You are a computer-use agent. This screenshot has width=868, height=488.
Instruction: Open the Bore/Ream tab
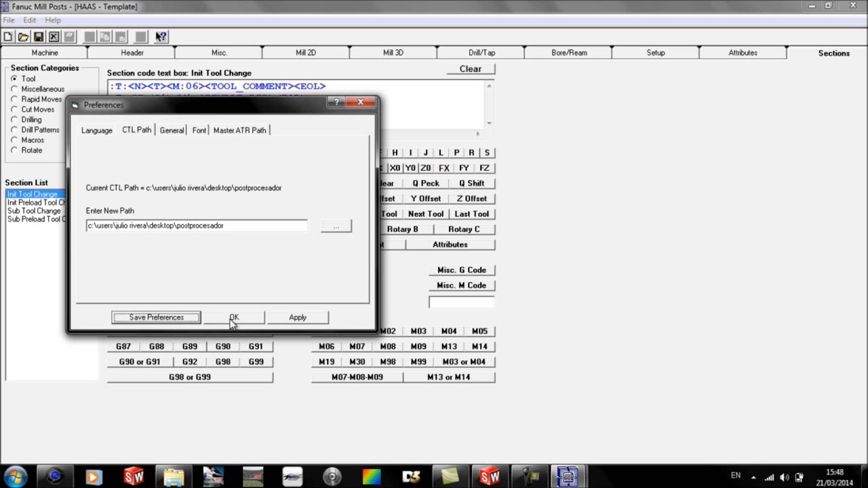click(569, 53)
